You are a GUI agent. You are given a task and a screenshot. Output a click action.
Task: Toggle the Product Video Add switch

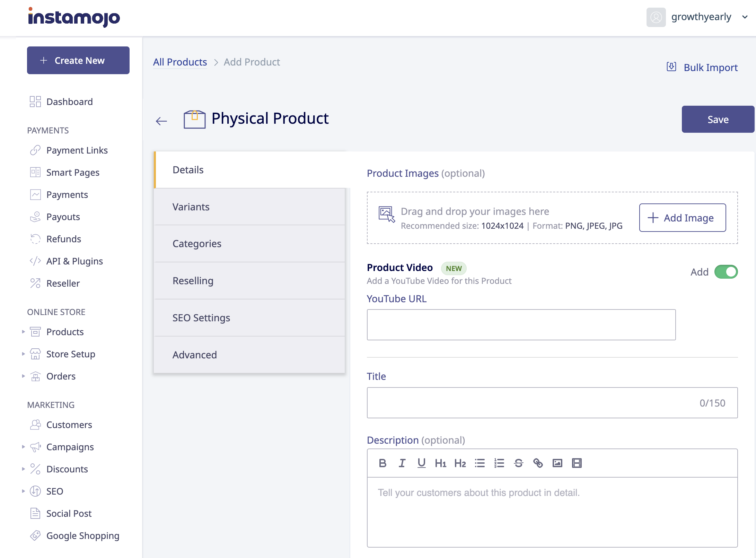pyautogui.click(x=726, y=272)
